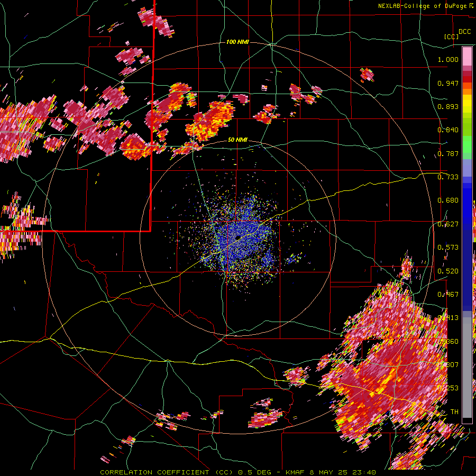This screenshot has width=476, height=476.
Task: Click the 8 MAY 25 date text
Action: pos(329,472)
